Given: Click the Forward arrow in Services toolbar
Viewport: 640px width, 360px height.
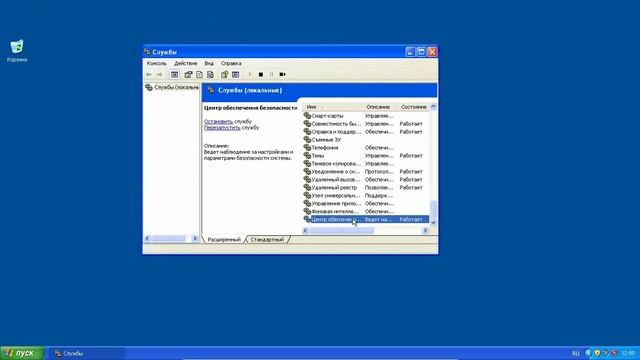Looking at the screenshot, I should tap(160, 74).
